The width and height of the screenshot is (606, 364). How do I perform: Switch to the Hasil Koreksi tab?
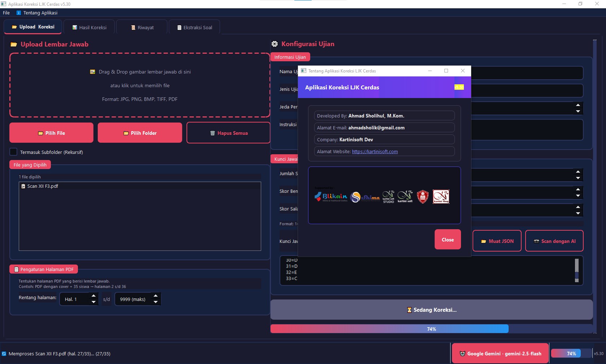pyautogui.click(x=89, y=27)
